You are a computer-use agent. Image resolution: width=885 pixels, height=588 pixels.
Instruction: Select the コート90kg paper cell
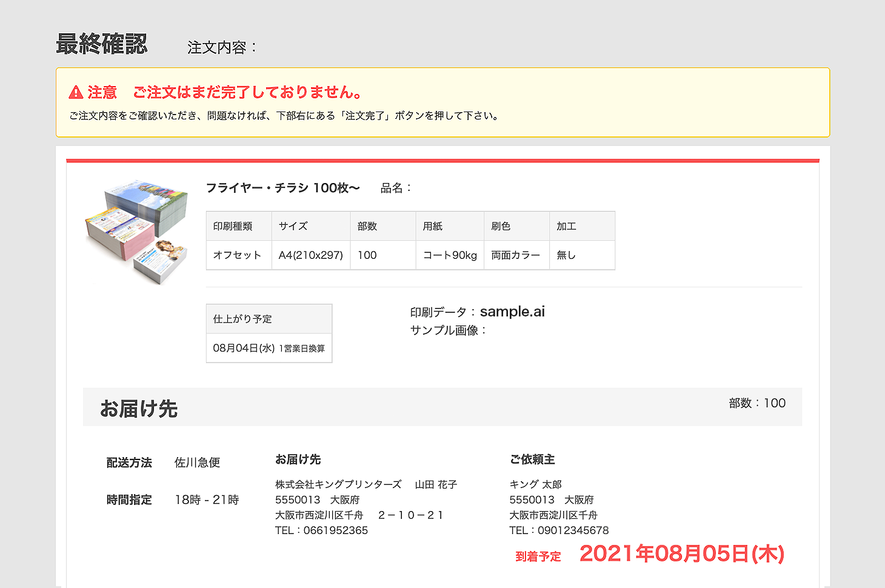click(449, 255)
